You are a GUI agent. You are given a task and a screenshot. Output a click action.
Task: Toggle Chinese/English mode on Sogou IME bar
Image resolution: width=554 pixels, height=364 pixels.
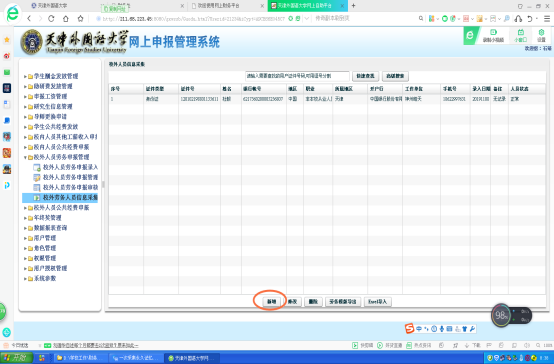[419, 329]
